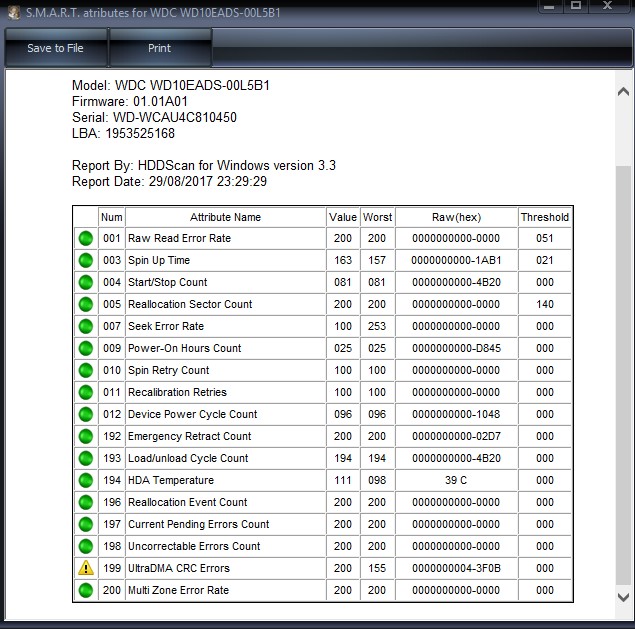Click green status icon for Spin Retry Count
635x629 pixels.
(86, 370)
